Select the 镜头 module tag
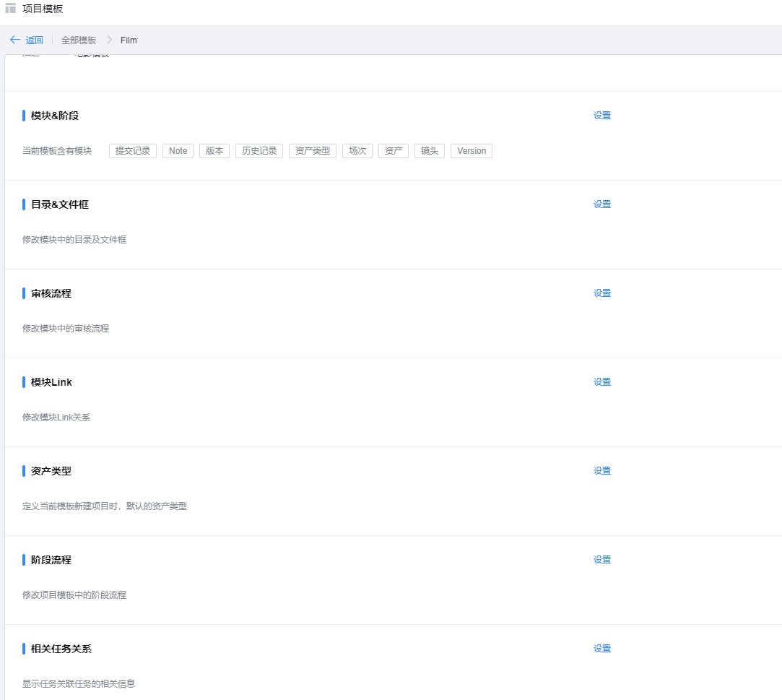This screenshot has width=782, height=700. pos(430,151)
